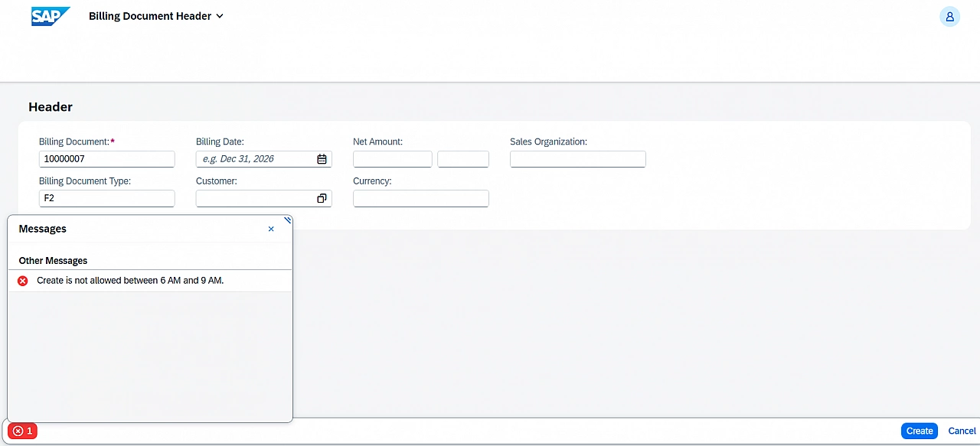The image size is (980, 446).
Task: Select the Create button
Action: (919, 431)
